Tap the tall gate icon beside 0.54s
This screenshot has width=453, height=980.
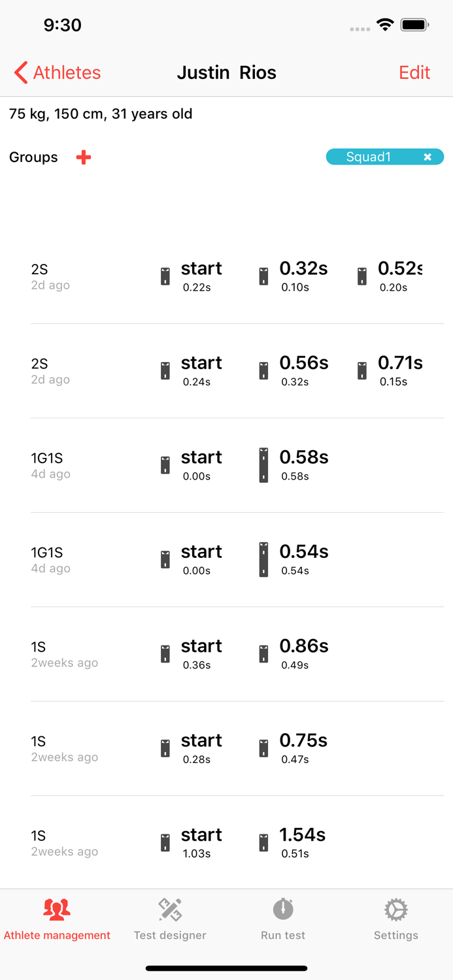coord(263,559)
